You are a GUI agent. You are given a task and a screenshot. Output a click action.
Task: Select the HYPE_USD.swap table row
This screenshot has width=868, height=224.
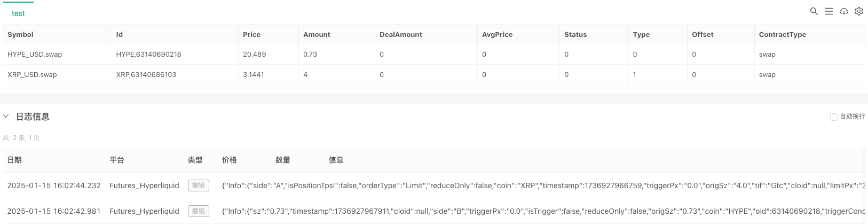tap(35, 54)
